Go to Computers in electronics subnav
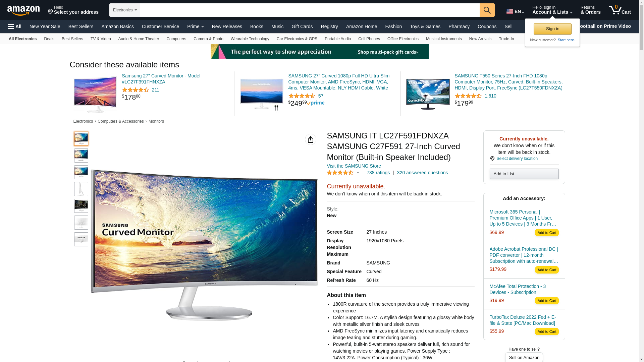This screenshot has width=644, height=362. pyautogui.click(x=176, y=39)
